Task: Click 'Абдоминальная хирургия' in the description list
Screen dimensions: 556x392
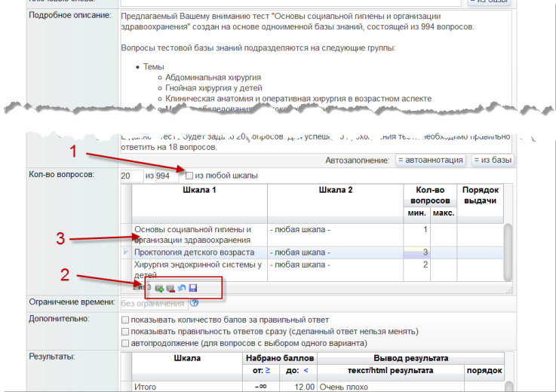Action: point(213,77)
